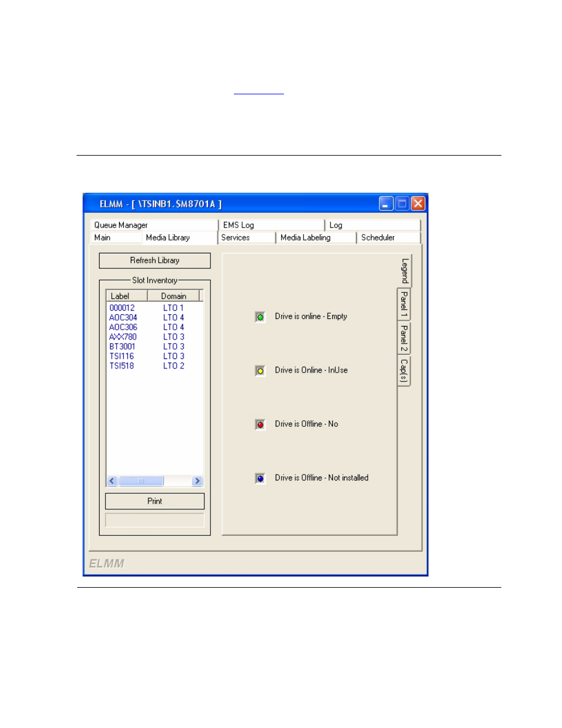Click the Print button

pos(155,501)
